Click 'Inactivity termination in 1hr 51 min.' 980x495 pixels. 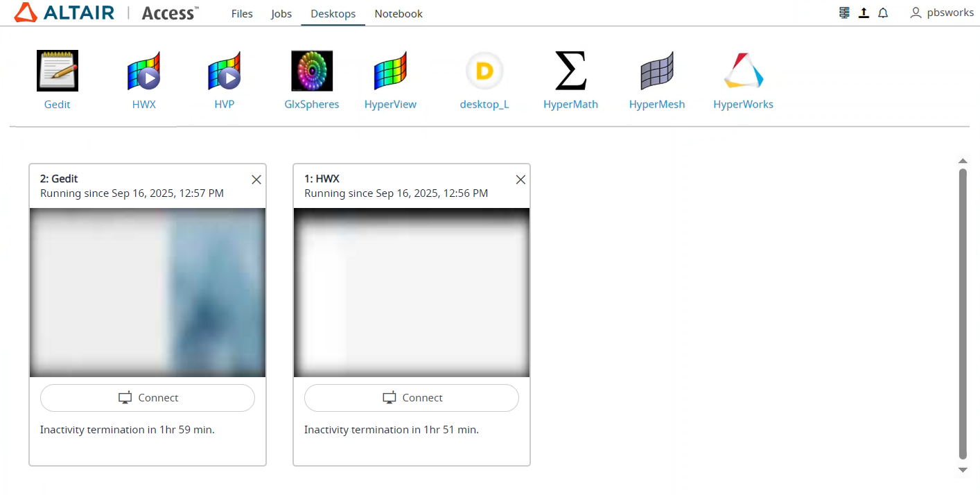(x=392, y=430)
